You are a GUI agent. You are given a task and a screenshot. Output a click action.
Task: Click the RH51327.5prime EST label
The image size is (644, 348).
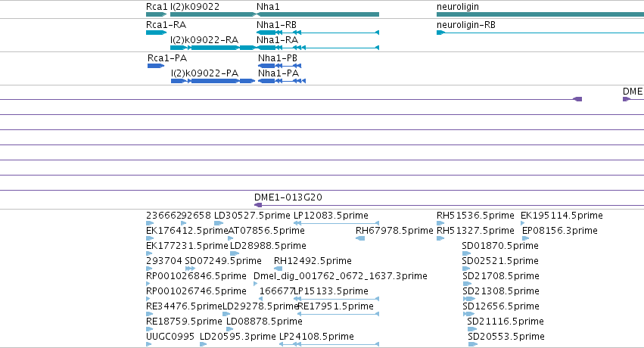[x=475, y=231]
